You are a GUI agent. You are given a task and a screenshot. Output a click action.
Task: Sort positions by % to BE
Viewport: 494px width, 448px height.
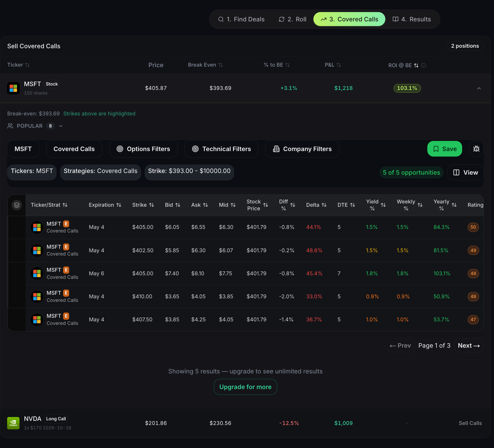(x=277, y=65)
